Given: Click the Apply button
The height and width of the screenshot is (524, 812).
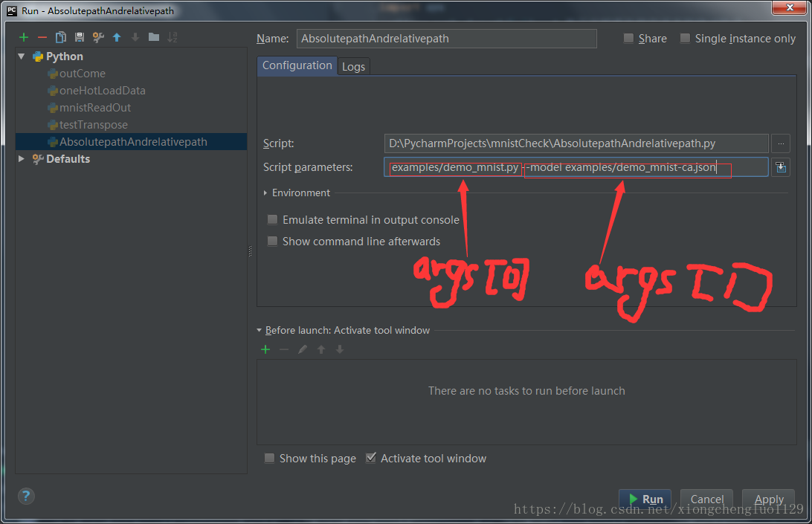Looking at the screenshot, I should click(x=769, y=499).
